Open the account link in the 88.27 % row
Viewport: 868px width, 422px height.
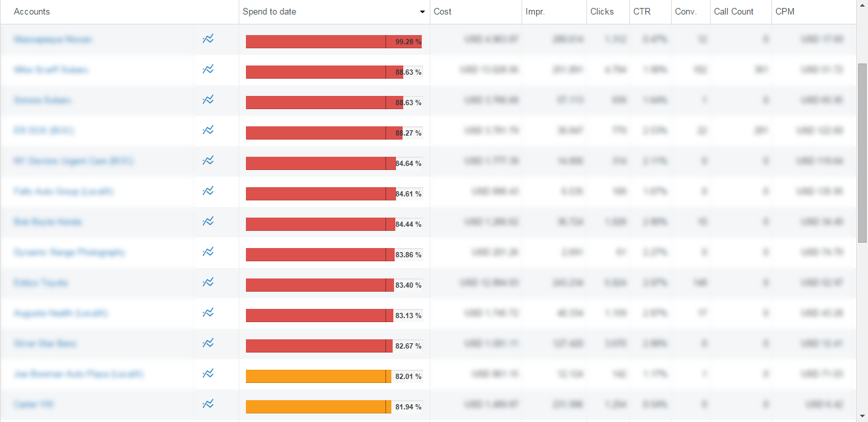click(x=44, y=131)
